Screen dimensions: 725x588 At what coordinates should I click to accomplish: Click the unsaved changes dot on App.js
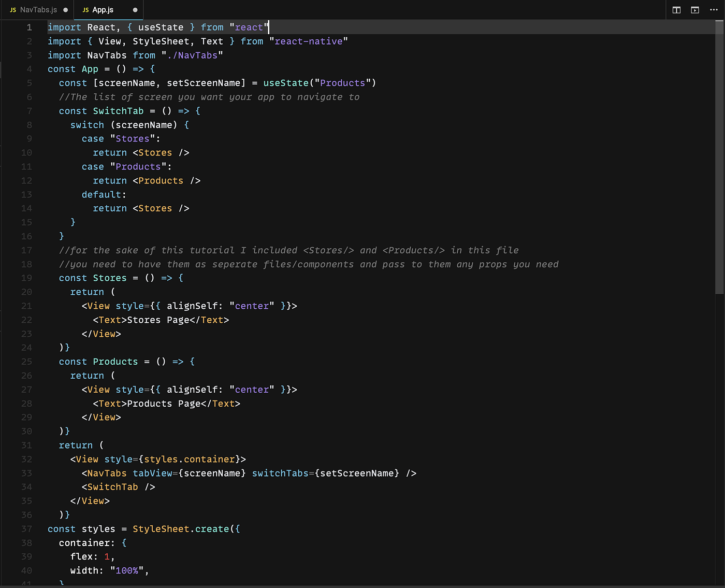tap(135, 9)
